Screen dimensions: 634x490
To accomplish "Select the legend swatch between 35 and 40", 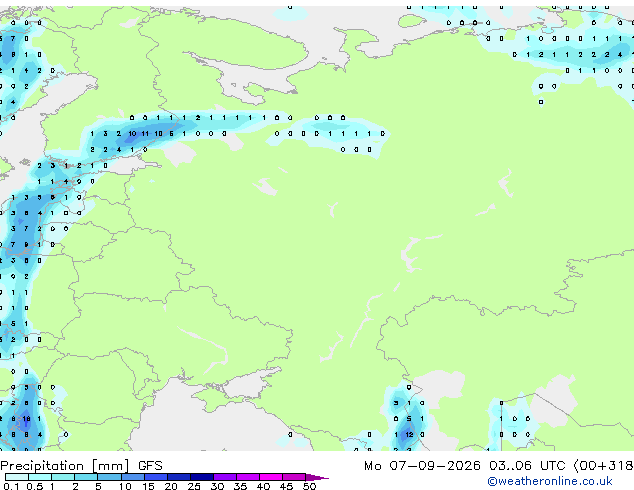I will 247,477.
